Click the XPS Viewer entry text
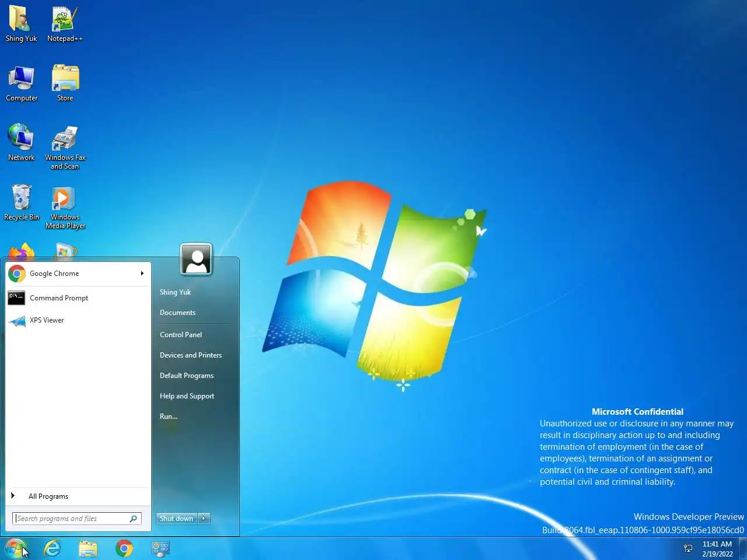The image size is (747, 560). click(47, 320)
